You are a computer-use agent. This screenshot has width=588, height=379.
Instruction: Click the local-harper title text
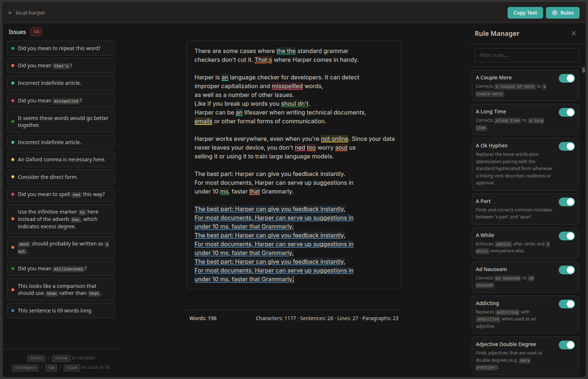point(30,13)
